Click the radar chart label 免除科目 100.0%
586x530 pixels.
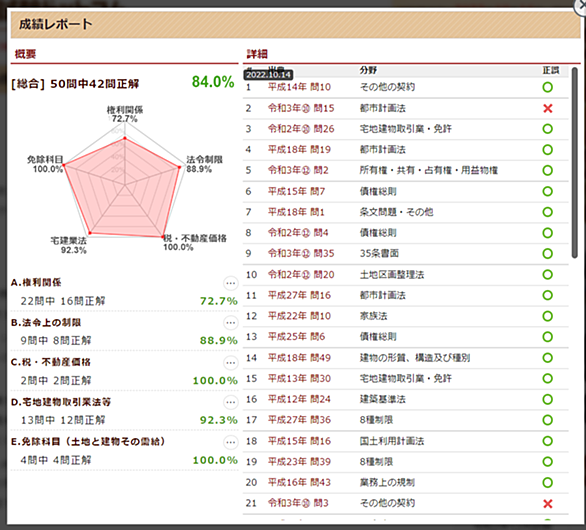pyautogui.click(x=45, y=164)
